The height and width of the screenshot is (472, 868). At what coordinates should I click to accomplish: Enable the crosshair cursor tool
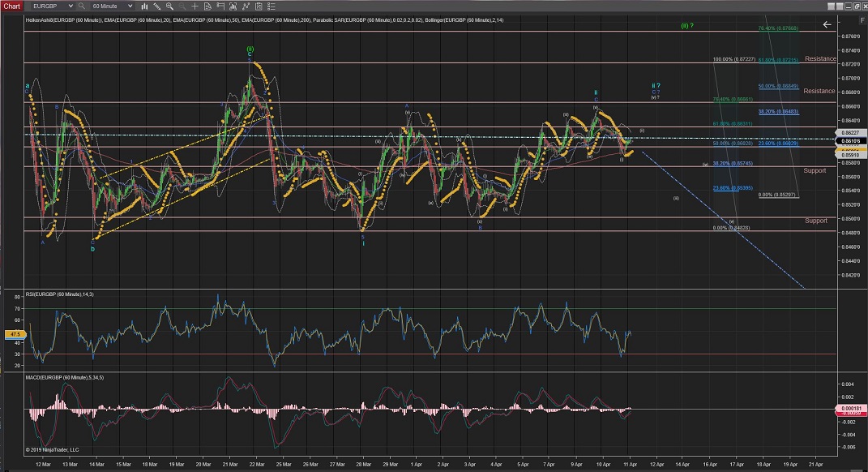(x=197, y=6)
